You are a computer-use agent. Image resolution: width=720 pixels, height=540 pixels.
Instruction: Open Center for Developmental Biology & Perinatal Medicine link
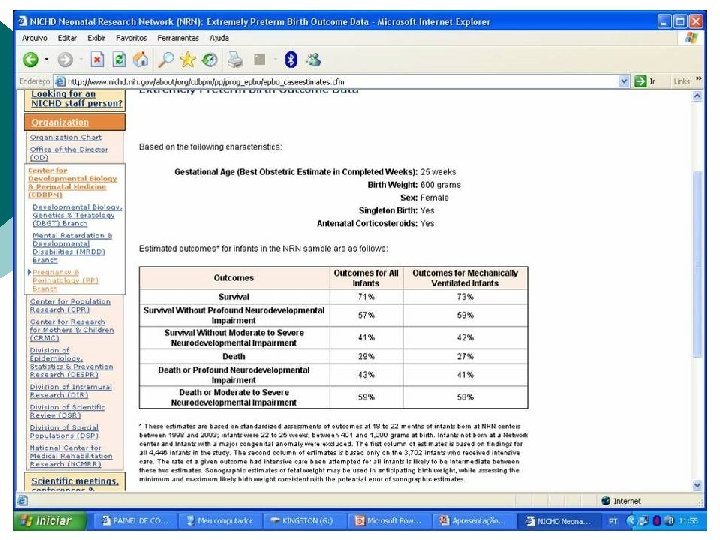point(73,182)
